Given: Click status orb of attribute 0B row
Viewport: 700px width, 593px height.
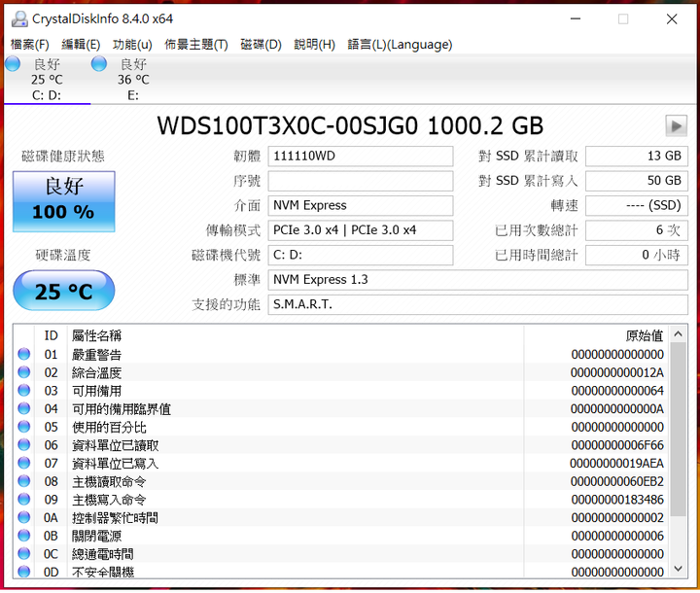Looking at the screenshot, I should 24,536.
